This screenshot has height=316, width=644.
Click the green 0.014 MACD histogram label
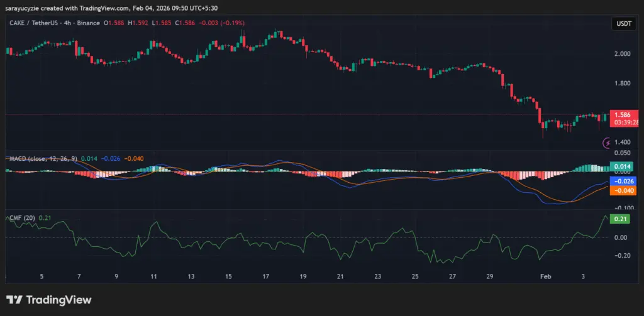click(623, 166)
